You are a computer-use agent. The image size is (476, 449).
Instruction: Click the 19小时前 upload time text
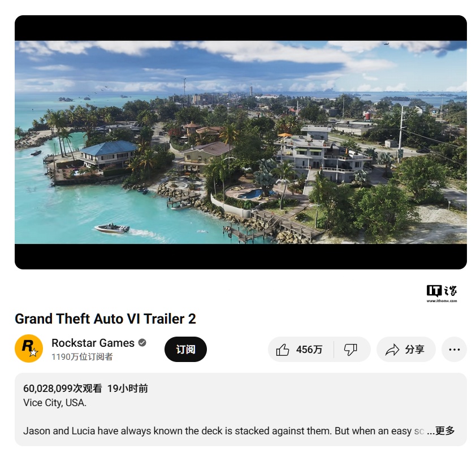coord(128,389)
